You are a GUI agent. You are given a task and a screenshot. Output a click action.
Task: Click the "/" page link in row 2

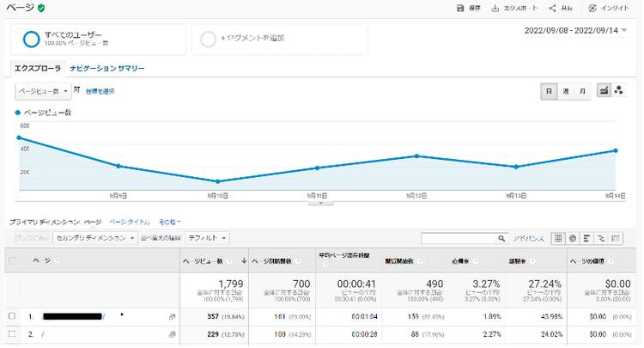coord(43,334)
